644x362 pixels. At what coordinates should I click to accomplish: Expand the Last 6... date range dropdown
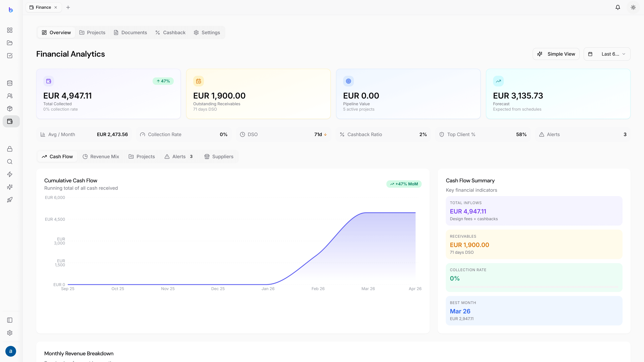(607, 54)
